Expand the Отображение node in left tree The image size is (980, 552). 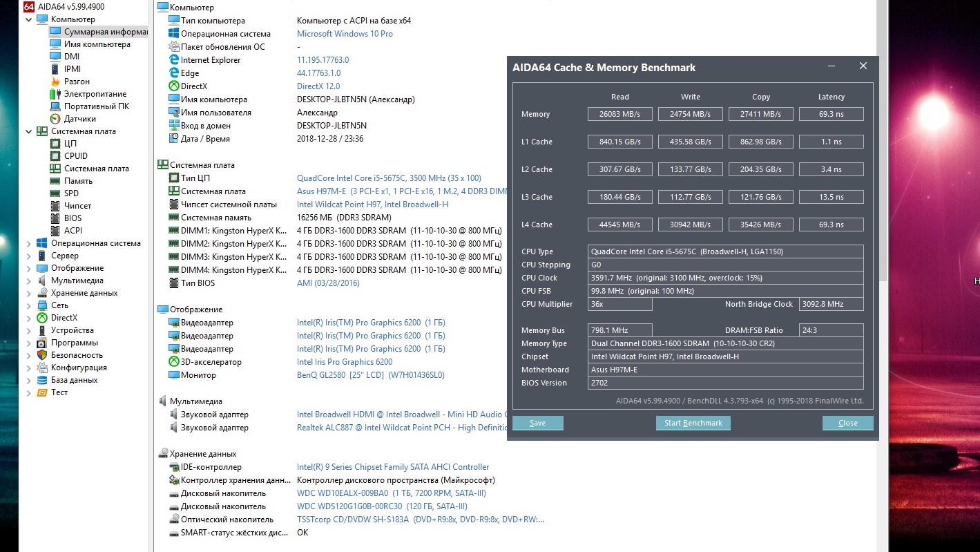point(28,268)
